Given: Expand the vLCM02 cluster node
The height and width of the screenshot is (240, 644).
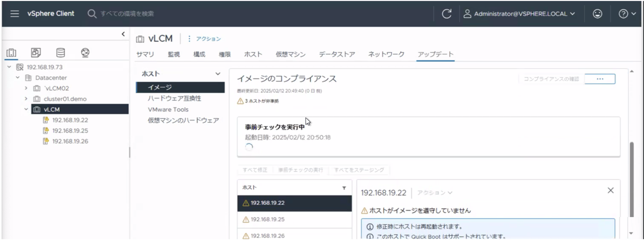Looking at the screenshot, I should coord(26,88).
